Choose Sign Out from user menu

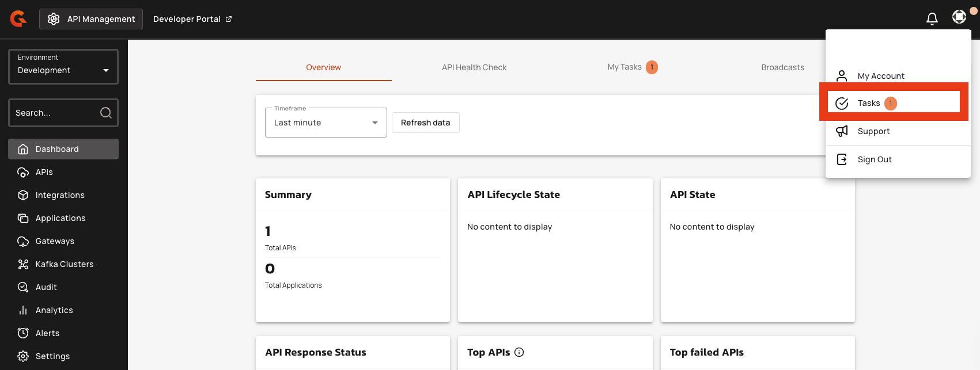click(874, 159)
